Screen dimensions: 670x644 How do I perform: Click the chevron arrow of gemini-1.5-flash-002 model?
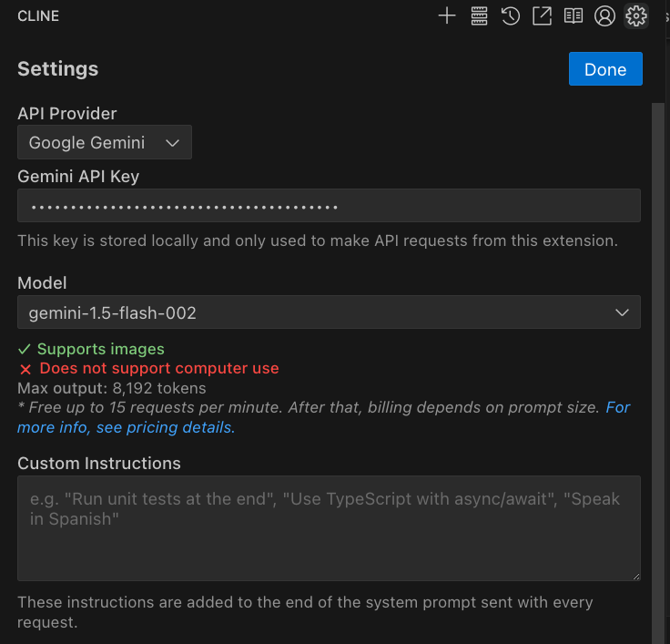[x=623, y=312]
